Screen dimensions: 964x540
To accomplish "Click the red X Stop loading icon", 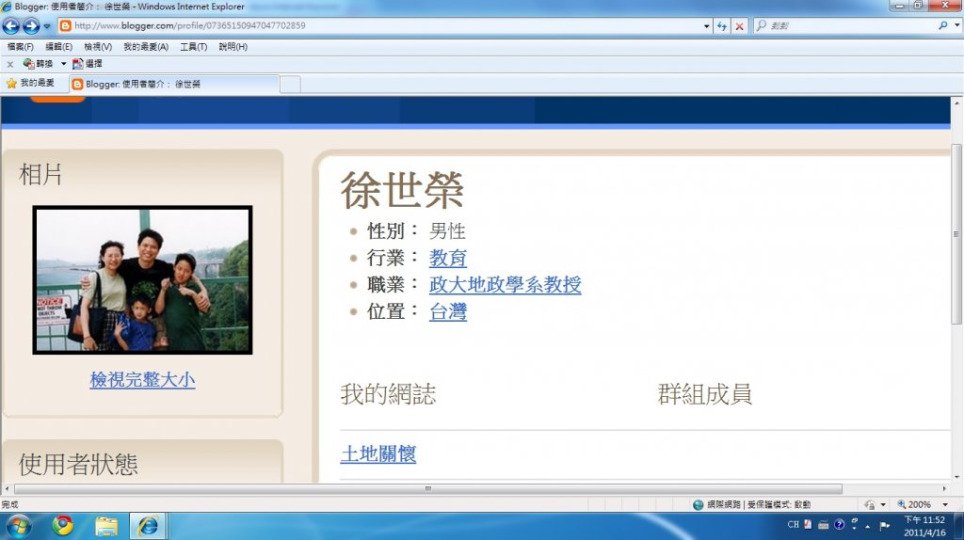I will click(x=739, y=26).
